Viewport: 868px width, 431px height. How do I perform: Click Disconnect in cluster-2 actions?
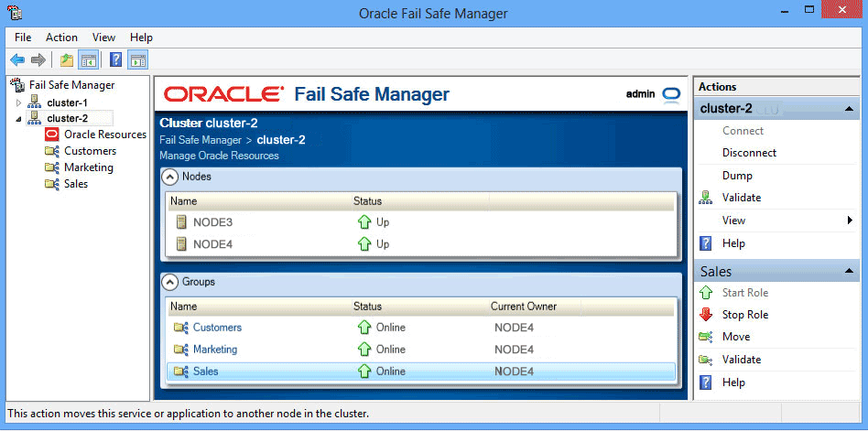(749, 153)
